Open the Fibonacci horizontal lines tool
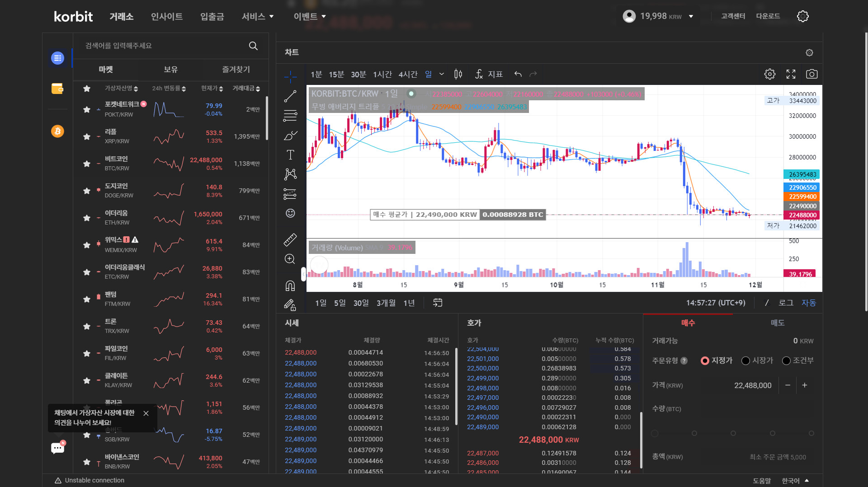 [x=290, y=116]
